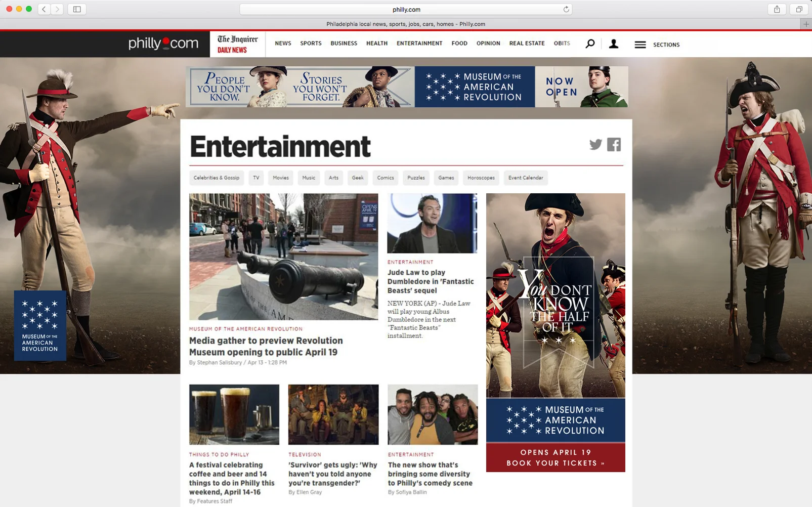Open the FOOD menu item

[x=459, y=44]
